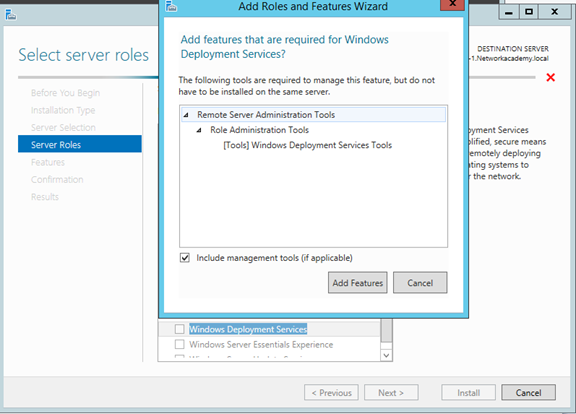
Task: Go to the Features wizard step
Action: coord(48,162)
